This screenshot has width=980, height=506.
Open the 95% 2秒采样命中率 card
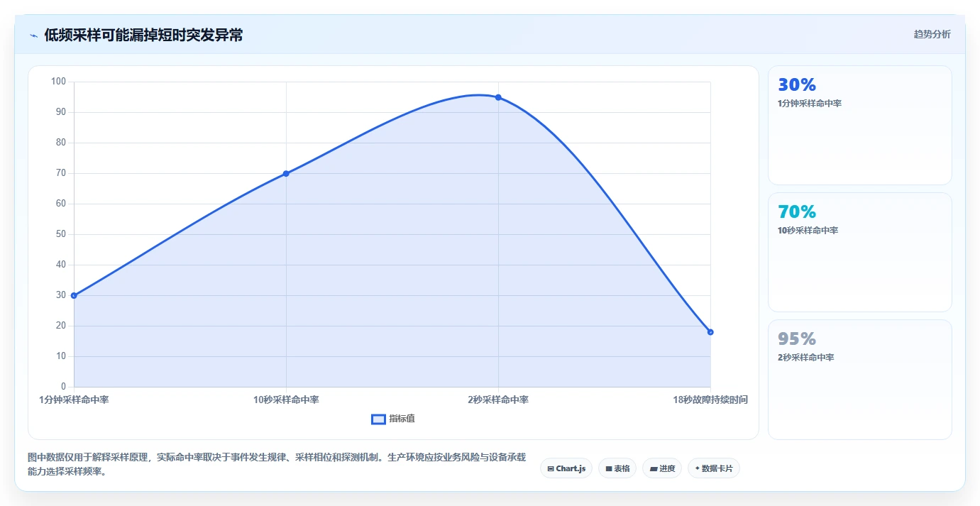tap(859, 379)
